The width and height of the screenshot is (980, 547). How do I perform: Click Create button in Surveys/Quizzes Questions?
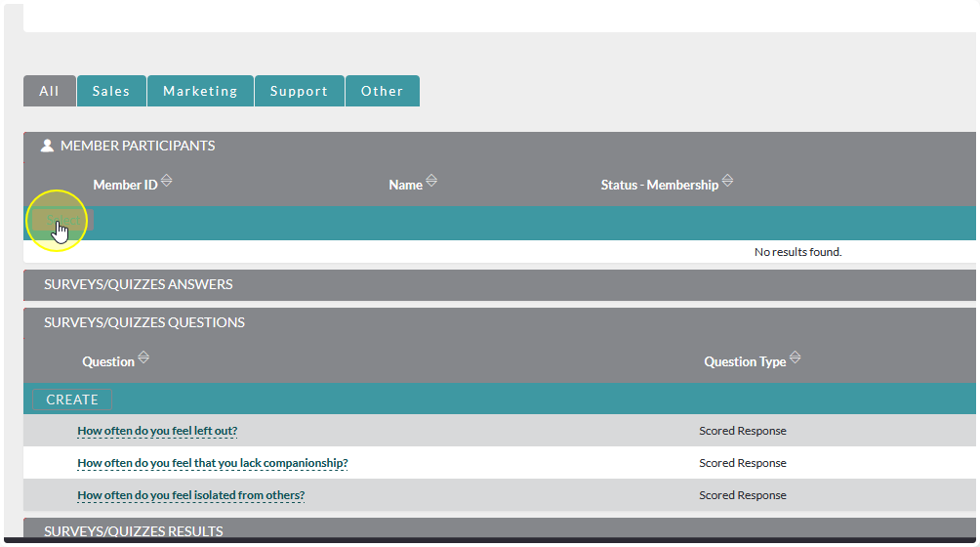72,400
